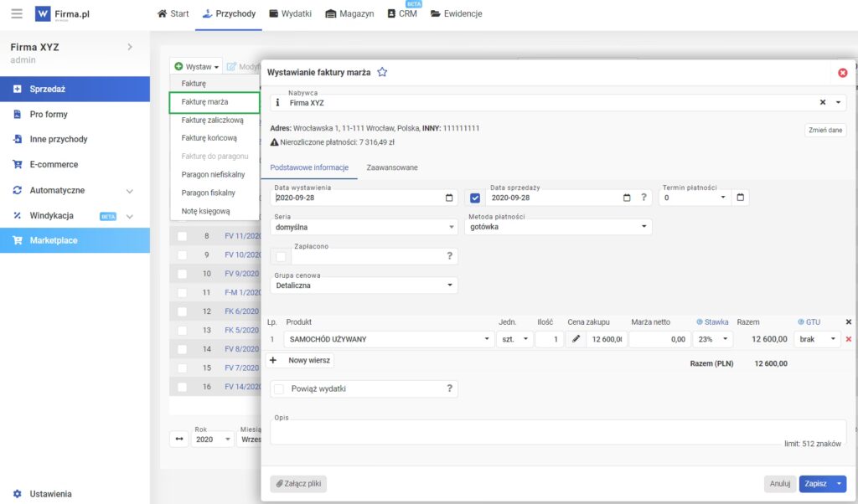Switch to the Zaawansowane tab
The width and height of the screenshot is (858, 504).
coord(392,167)
